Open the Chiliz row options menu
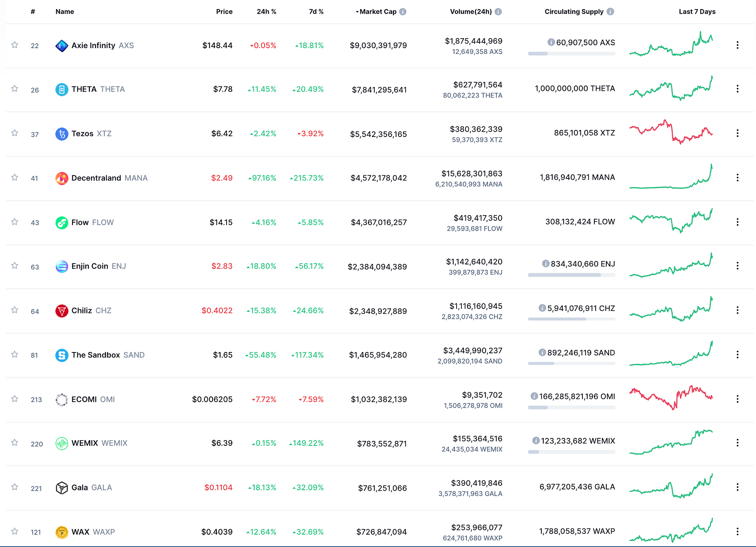Viewport: 756px width, 547px height. [737, 310]
